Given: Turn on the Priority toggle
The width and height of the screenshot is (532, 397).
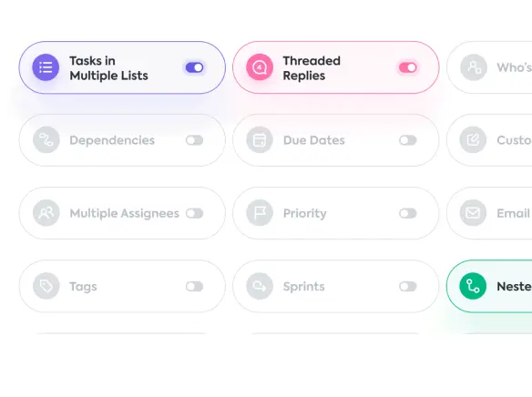Looking at the screenshot, I should (408, 213).
